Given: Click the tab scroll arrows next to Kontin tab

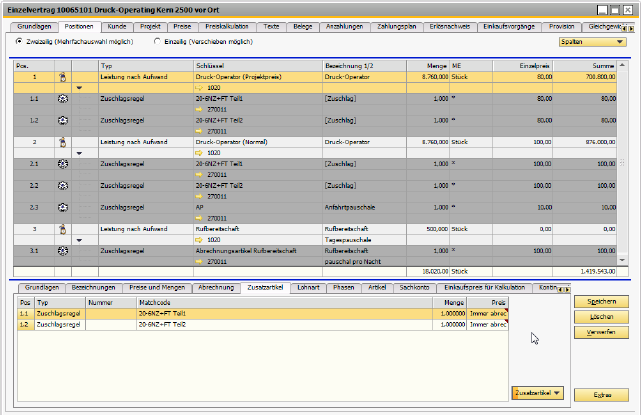Looking at the screenshot, I should [563, 289].
